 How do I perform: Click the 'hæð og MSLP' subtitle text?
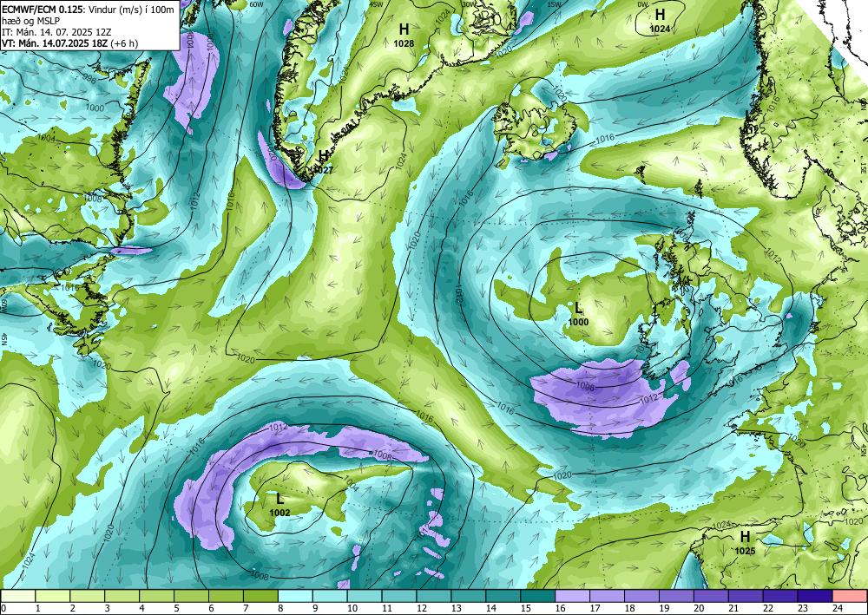(x=31, y=21)
